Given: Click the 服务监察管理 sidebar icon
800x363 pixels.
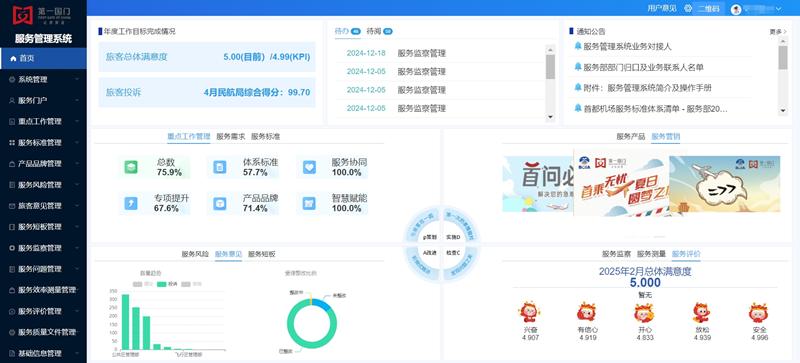Looking at the screenshot, I should (x=12, y=248).
